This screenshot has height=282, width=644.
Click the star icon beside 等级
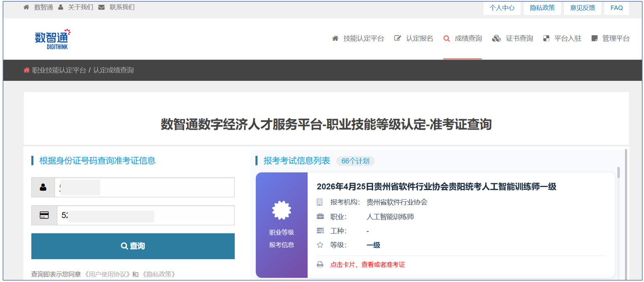[x=320, y=245]
